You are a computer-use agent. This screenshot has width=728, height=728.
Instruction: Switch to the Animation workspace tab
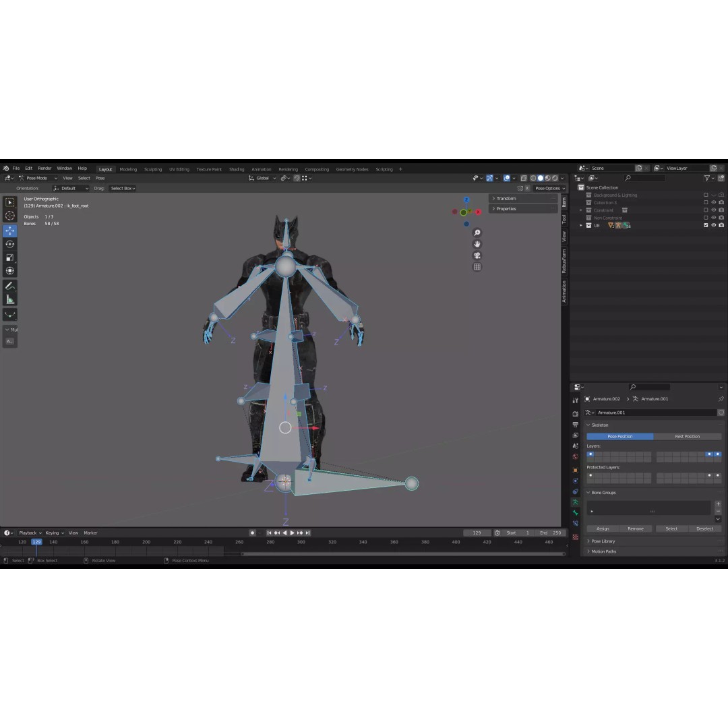pos(261,169)
